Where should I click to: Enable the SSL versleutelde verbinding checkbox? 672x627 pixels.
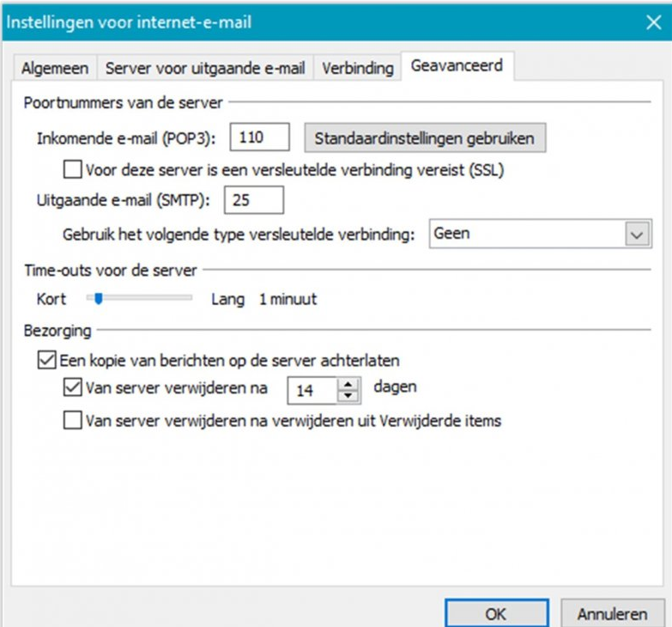[x=73, y=169]
